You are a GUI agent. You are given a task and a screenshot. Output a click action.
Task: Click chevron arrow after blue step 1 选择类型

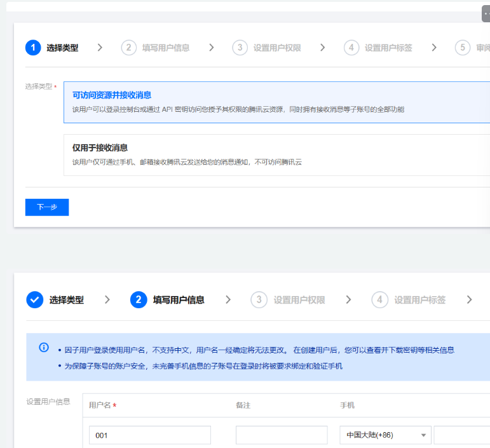[100, 48]
